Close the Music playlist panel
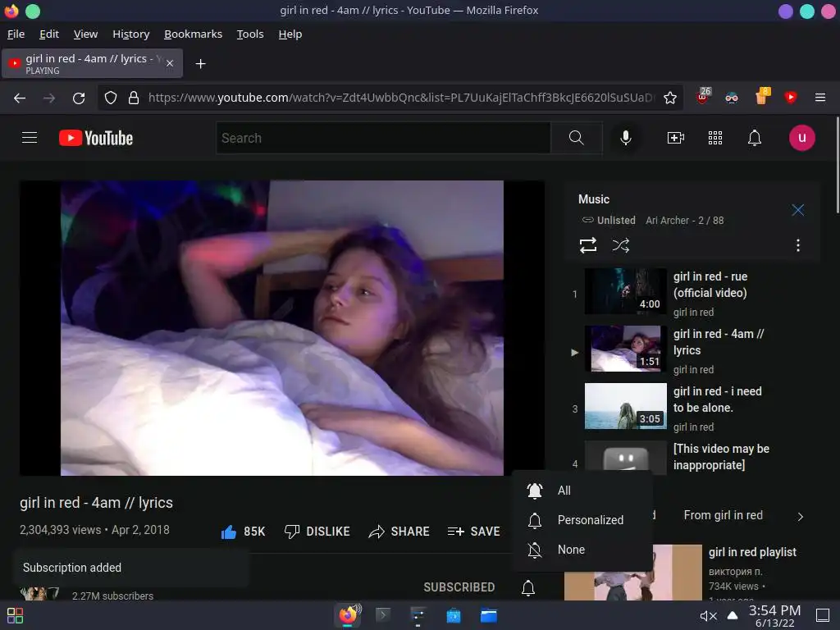The image size is (840, 630). click(797, 210)
